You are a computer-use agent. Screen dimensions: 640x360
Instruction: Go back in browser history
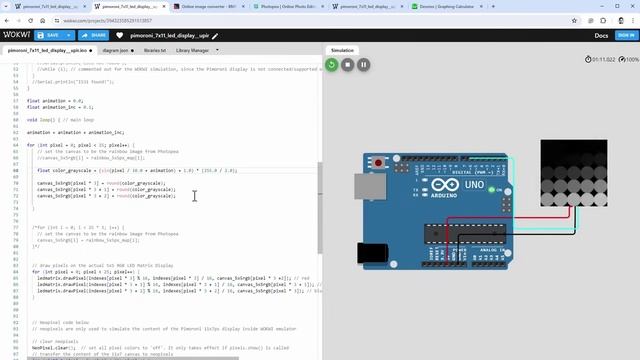(7, 20)
